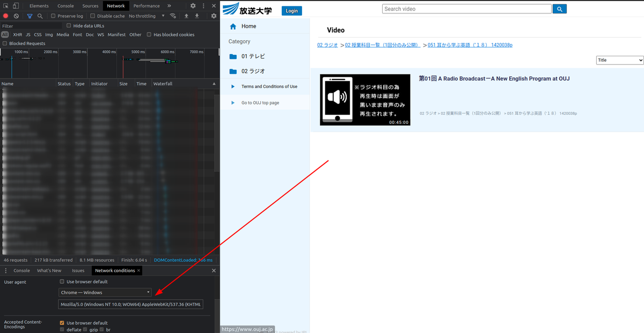Switch to DevTools Console top tab

[66, 6]
